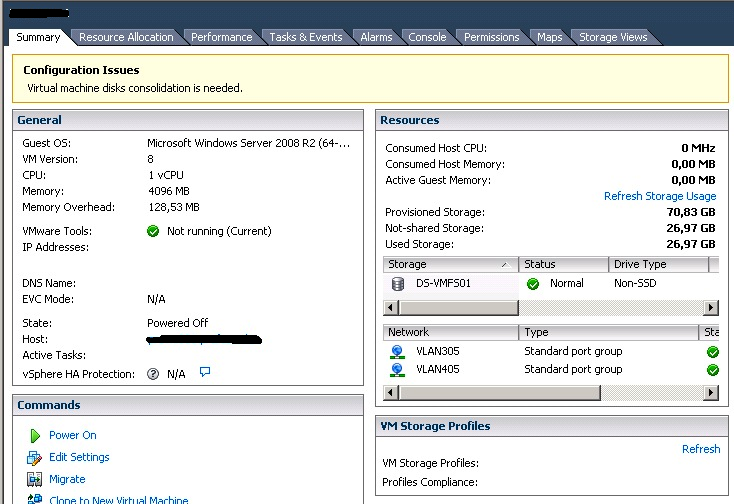The width and height of the screenshot is (734, 504).
Task: Click the Non-SSD drive type cell
Action: coord(635,283)
